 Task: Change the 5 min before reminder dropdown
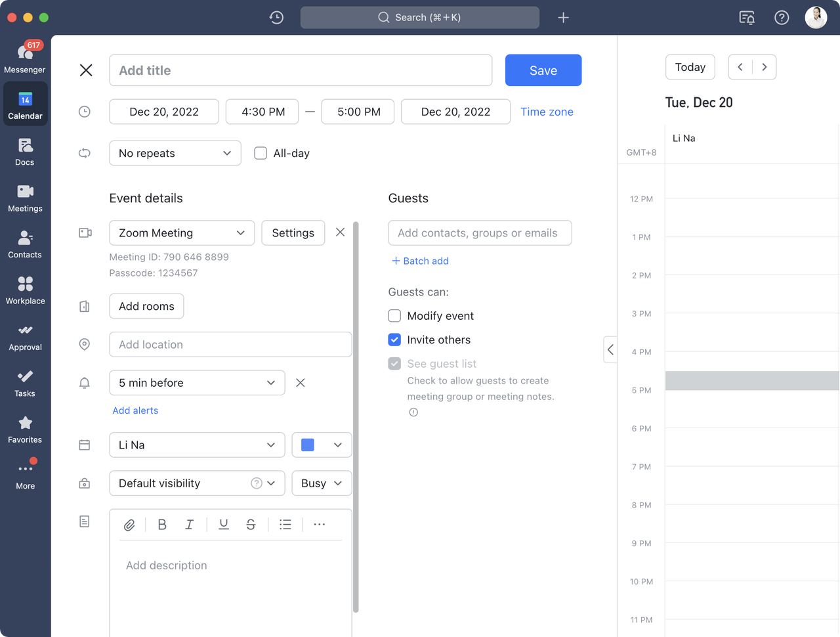197,382
